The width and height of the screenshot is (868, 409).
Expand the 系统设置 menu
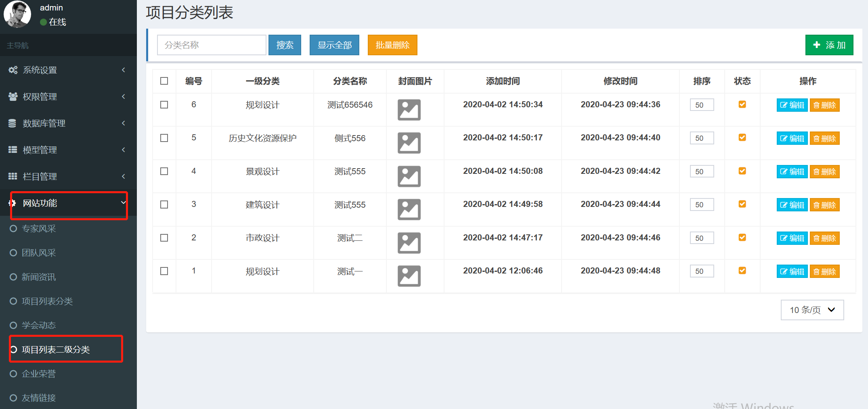pos(68,70)
